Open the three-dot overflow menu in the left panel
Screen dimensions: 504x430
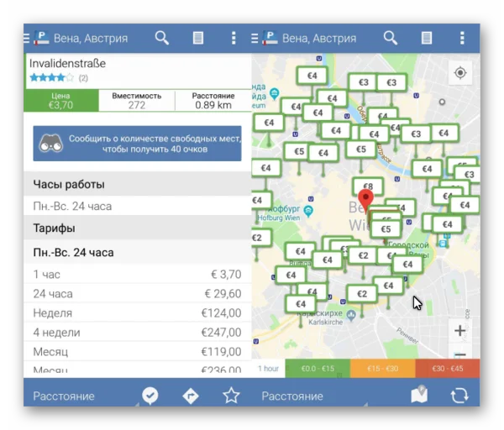coord(234,38)
